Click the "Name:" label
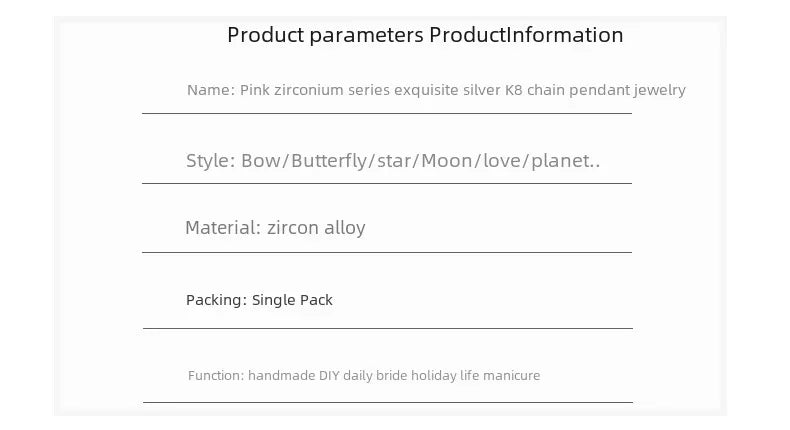790x430 pixels. pyautogui.click(x=211, y=90)
